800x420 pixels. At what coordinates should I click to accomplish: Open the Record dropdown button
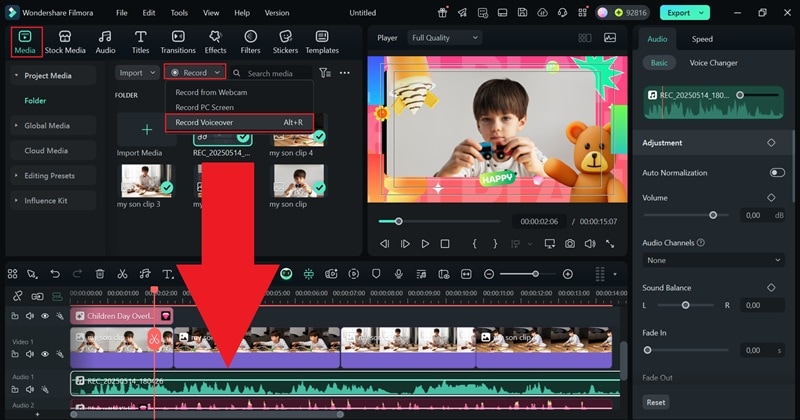coord(195,73)
